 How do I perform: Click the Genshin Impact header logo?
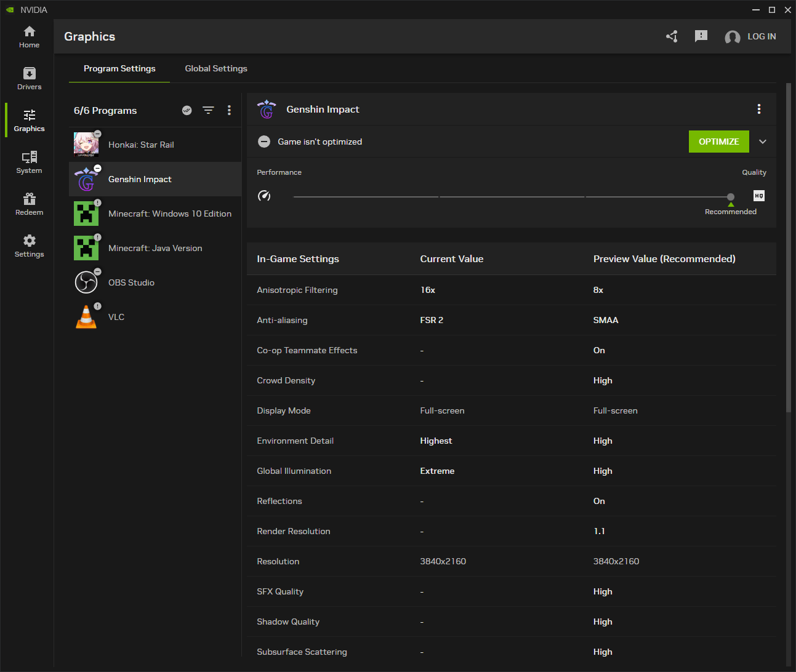pos(267,109)
